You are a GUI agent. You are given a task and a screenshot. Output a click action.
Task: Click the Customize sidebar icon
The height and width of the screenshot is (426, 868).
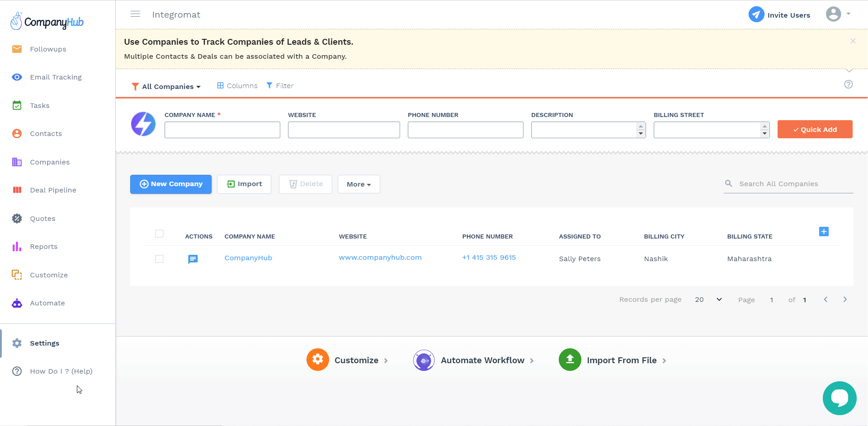(x=17, y=275)
